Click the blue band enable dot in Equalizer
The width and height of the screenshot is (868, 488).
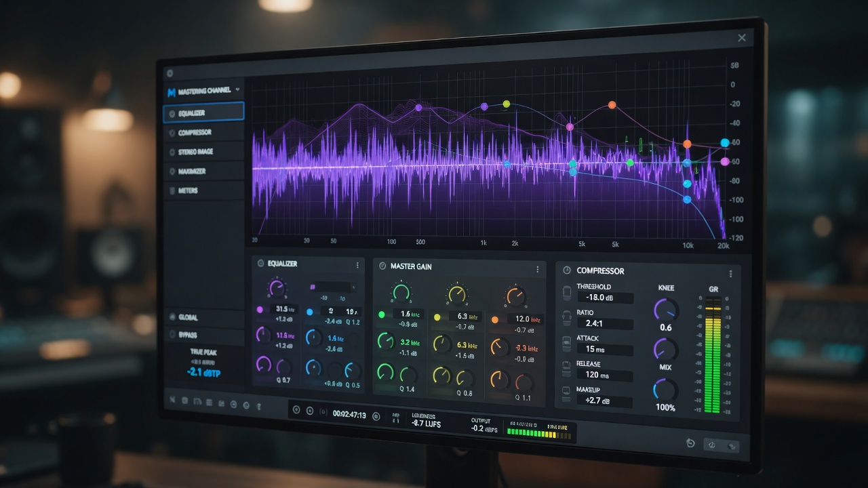pyautogui.click(x=309, y=312)
